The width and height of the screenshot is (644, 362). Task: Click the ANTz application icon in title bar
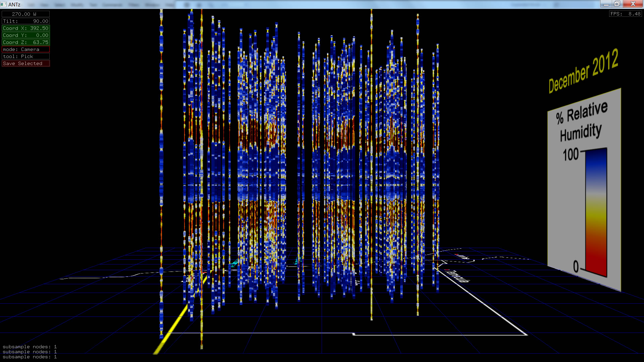[x=3, y=4]
